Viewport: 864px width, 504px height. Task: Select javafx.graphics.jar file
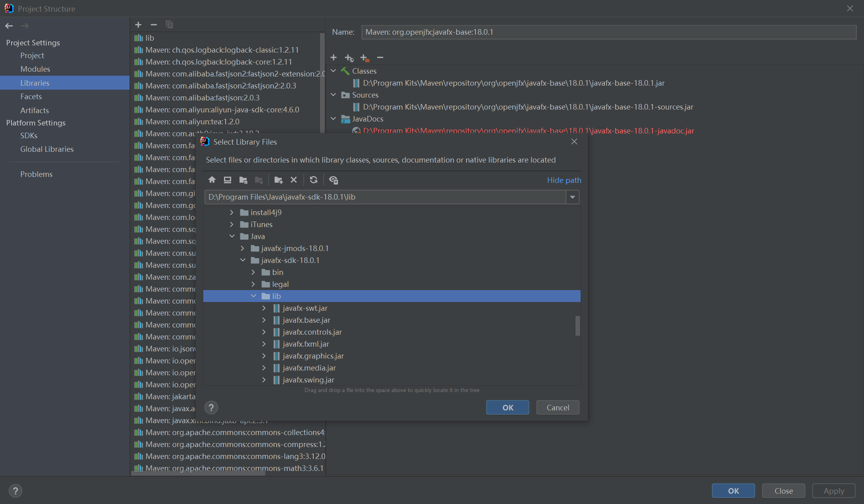[313, 356]
